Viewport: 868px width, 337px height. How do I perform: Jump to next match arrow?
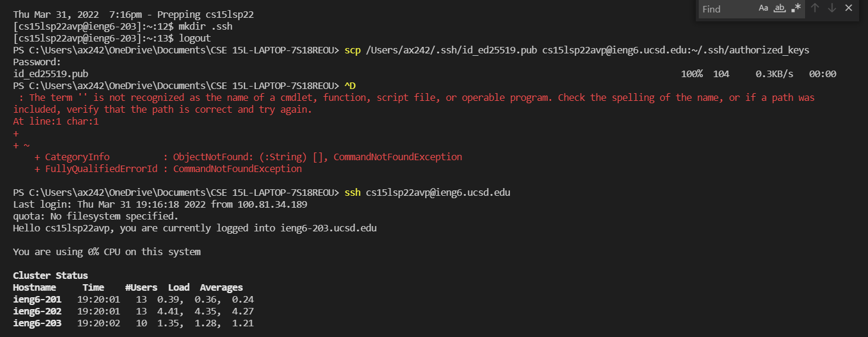(832, 8)
